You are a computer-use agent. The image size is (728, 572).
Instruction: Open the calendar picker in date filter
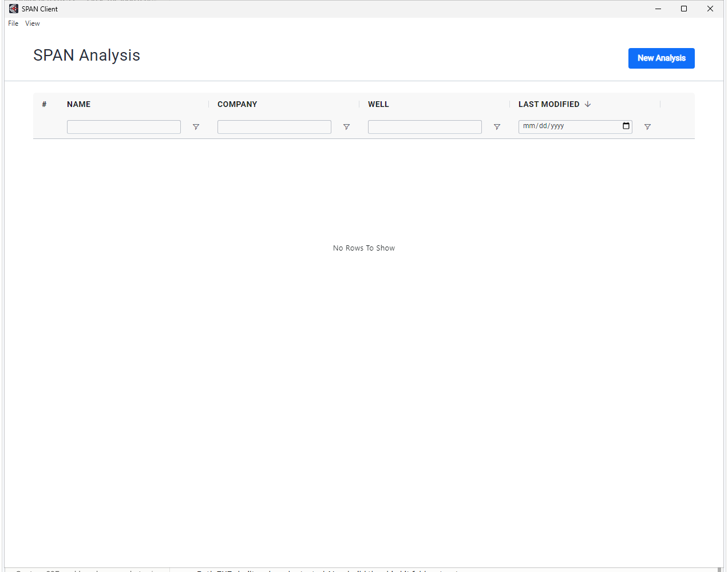[x=626, y=126]
